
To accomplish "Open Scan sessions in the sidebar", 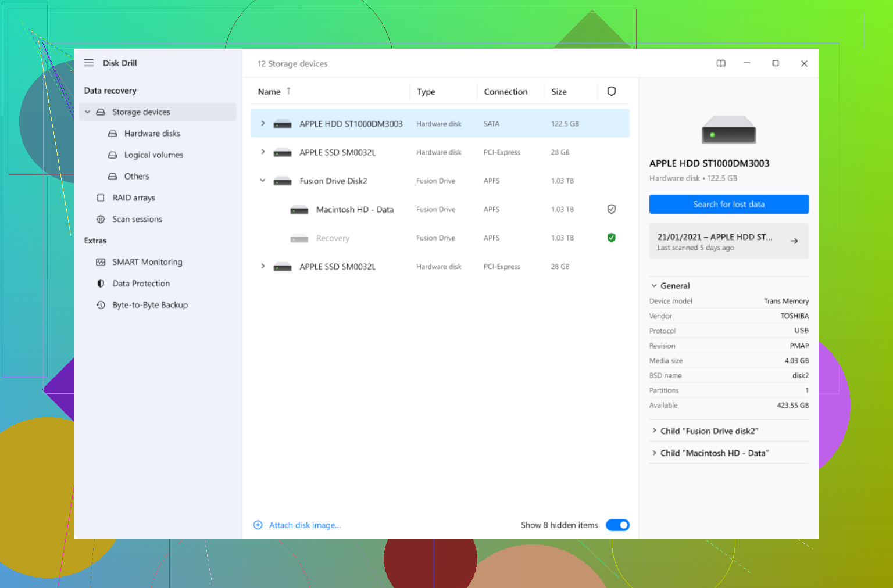I will [x=137, y=219].
